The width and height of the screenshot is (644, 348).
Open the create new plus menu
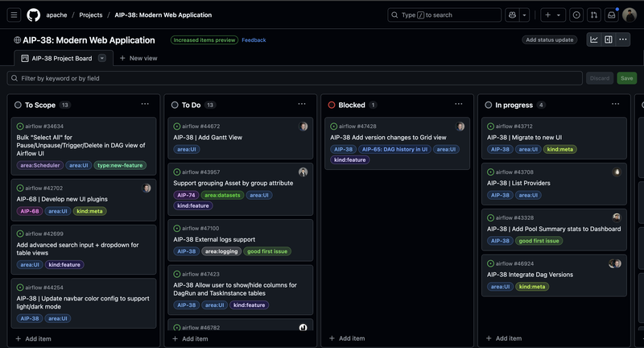(553, 15)
